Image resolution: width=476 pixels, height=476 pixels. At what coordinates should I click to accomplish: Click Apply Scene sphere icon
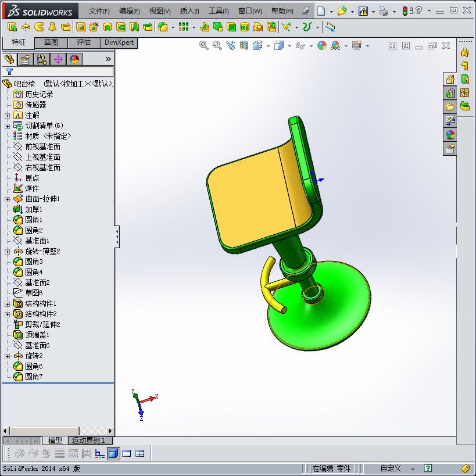pos(335,45)
